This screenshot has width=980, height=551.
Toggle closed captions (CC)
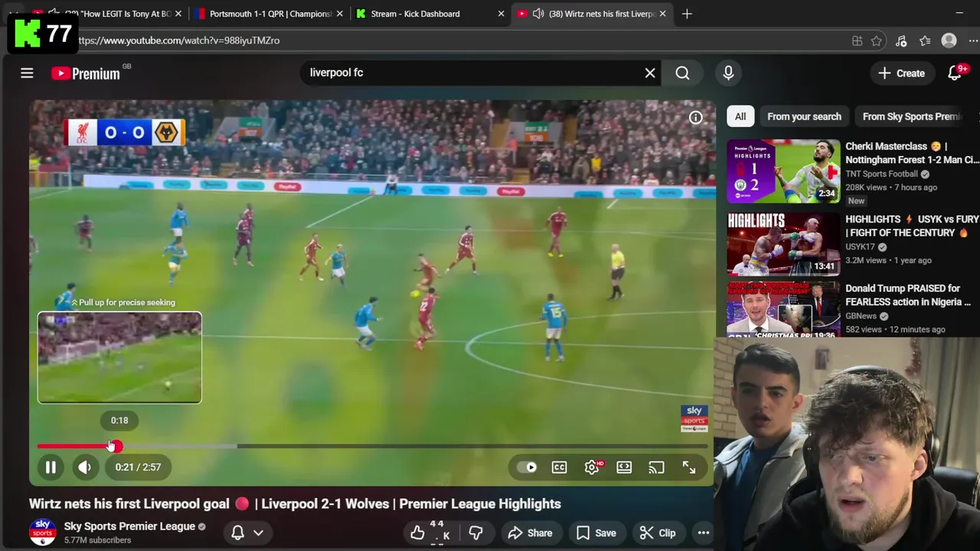click(560, 467)
